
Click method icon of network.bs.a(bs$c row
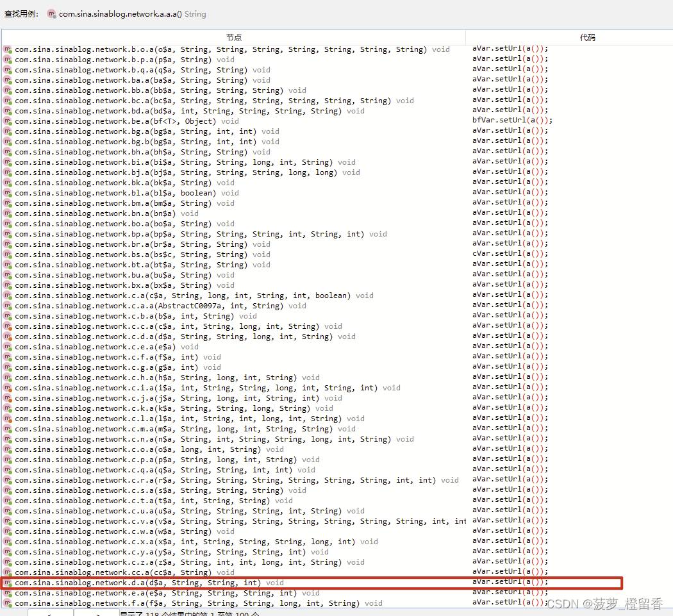point(8,254)
